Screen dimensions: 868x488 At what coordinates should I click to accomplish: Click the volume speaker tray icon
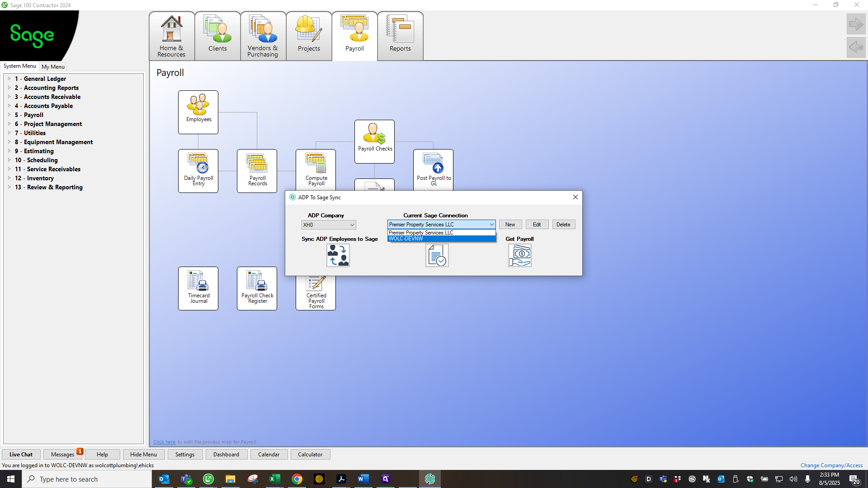793,479
